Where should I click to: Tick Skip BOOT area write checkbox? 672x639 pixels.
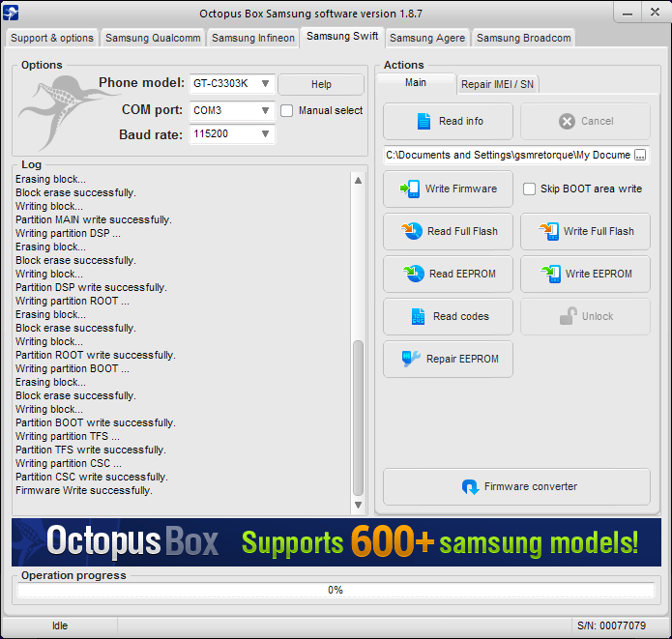pos(529,189)
